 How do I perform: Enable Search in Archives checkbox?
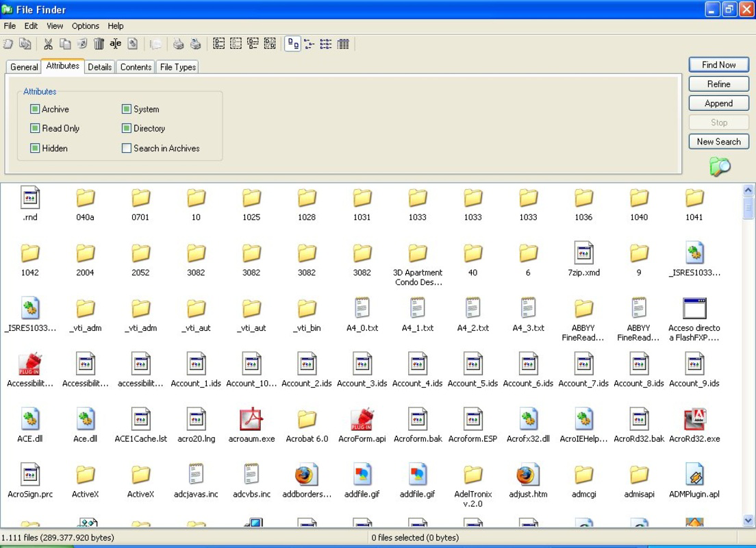126,148
